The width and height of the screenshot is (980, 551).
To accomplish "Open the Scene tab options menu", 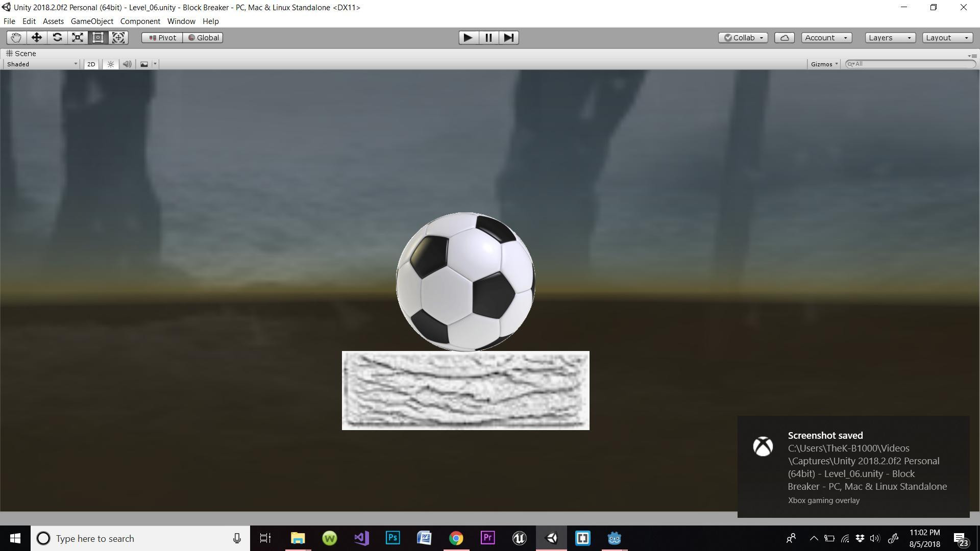I will click(x=972, y=55).
